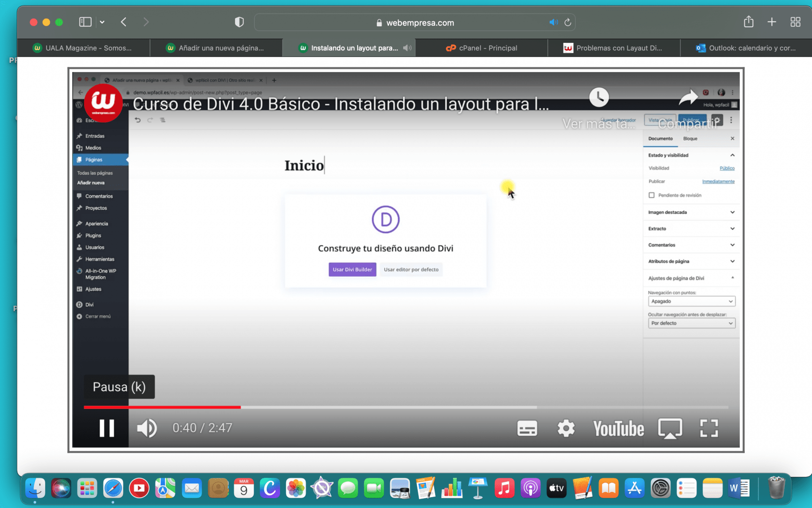Image resolution: width=812 pixels, height=508 pixels.
Task: Switch to Outlook calendario tab
Action: click(x=746, y=48)
